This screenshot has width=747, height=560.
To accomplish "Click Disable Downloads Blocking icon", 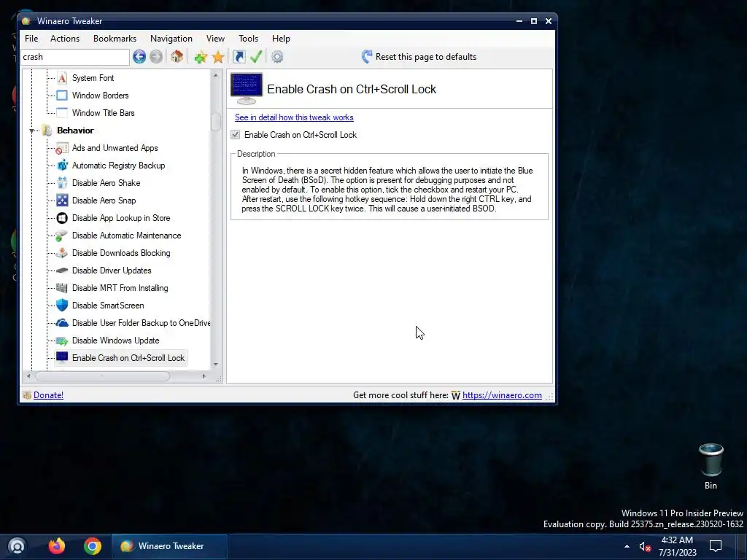I will [x=62, y=253].
